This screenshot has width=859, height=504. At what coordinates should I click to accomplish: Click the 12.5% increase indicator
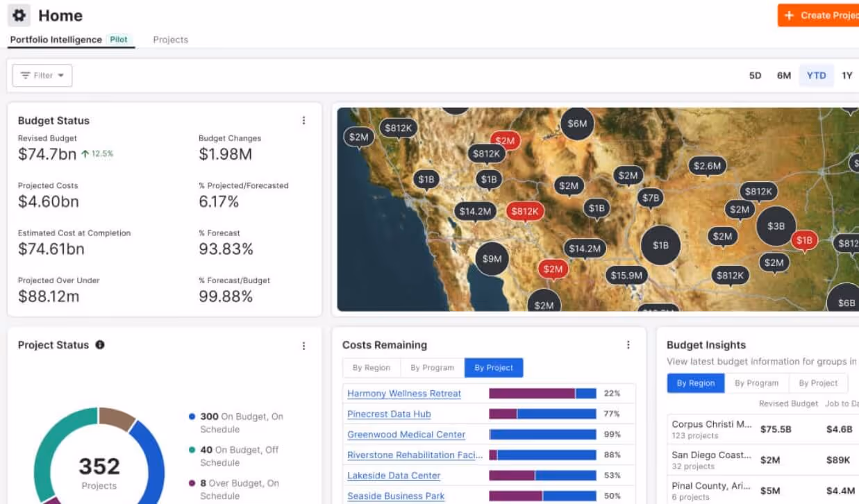click(97, 154)
